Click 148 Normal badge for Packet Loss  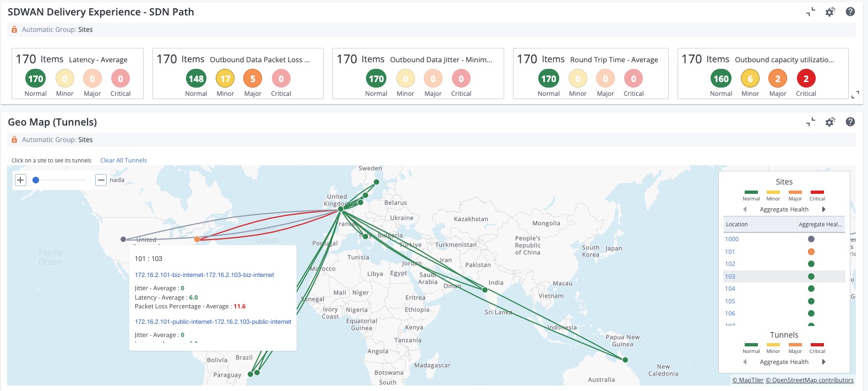tap(196, 79)
